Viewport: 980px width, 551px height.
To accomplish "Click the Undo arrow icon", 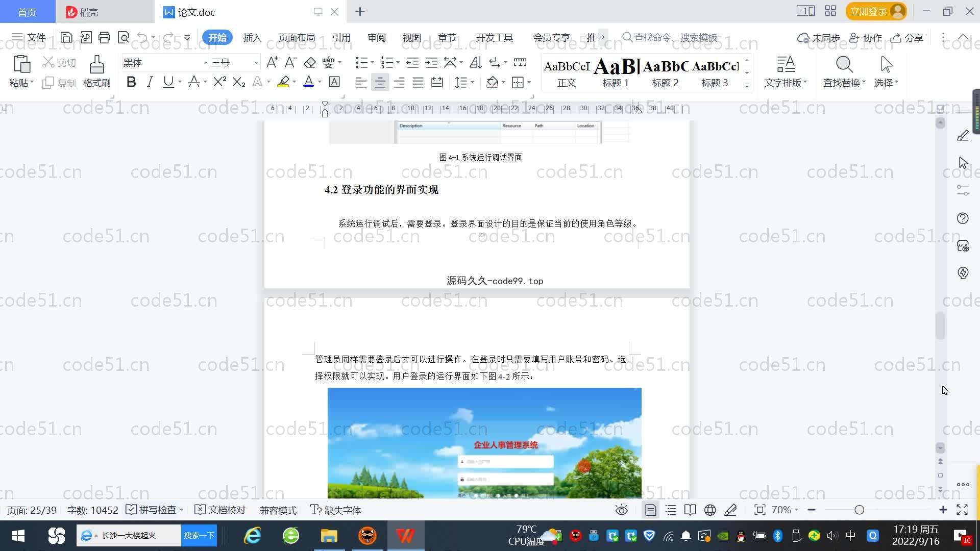I will point(142,37).
